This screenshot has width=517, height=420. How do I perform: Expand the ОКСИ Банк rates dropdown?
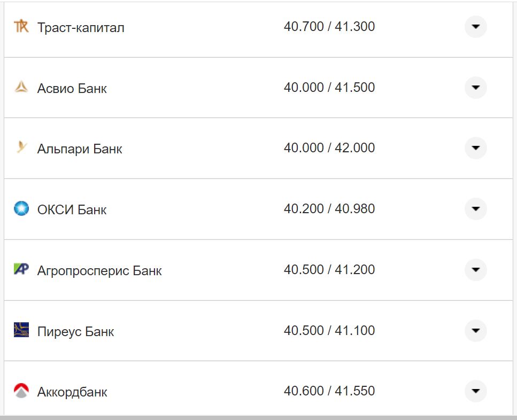click(475, 209)
